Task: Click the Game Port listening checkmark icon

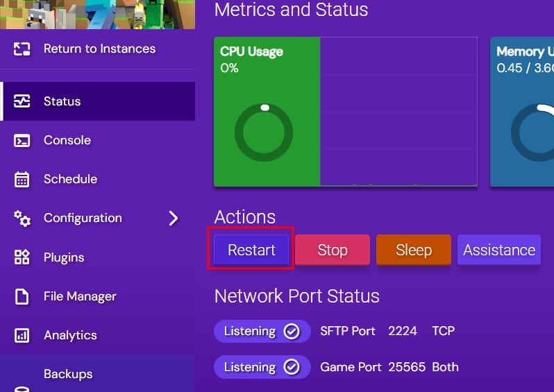Action: (x=292, y=367)
